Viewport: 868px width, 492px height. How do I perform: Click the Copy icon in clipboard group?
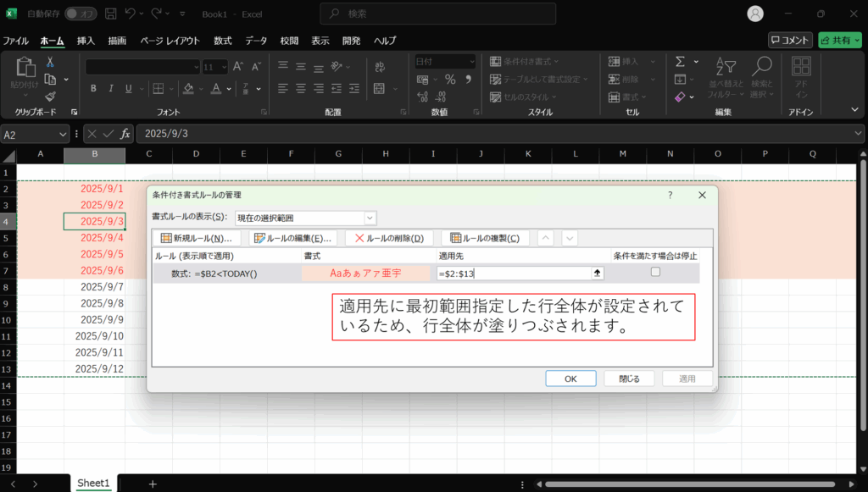coord(50,79)
